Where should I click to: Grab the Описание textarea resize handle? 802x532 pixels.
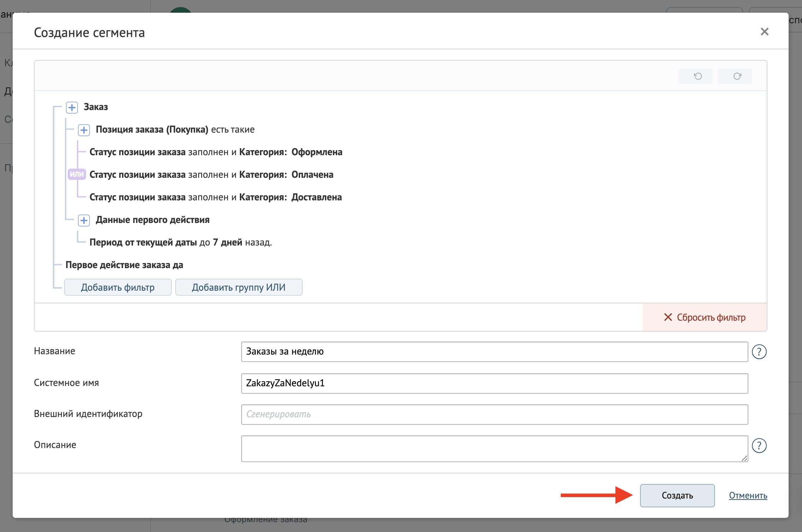click(744, 458)
